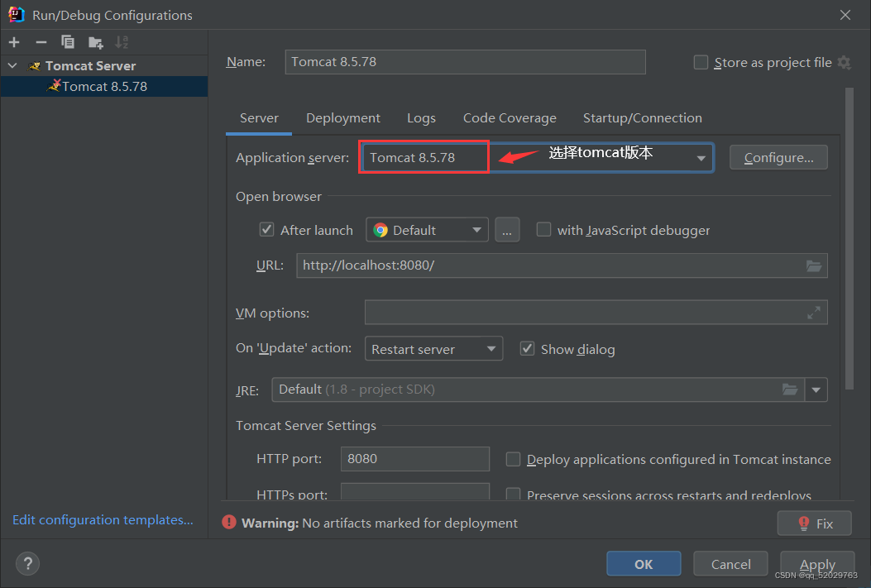Click the help question mark button

tap(28, 564)
